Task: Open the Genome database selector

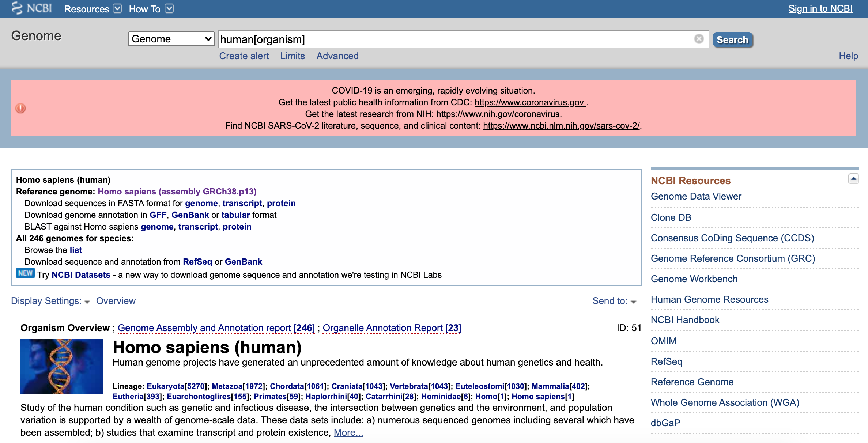Action: click(171, 39)
